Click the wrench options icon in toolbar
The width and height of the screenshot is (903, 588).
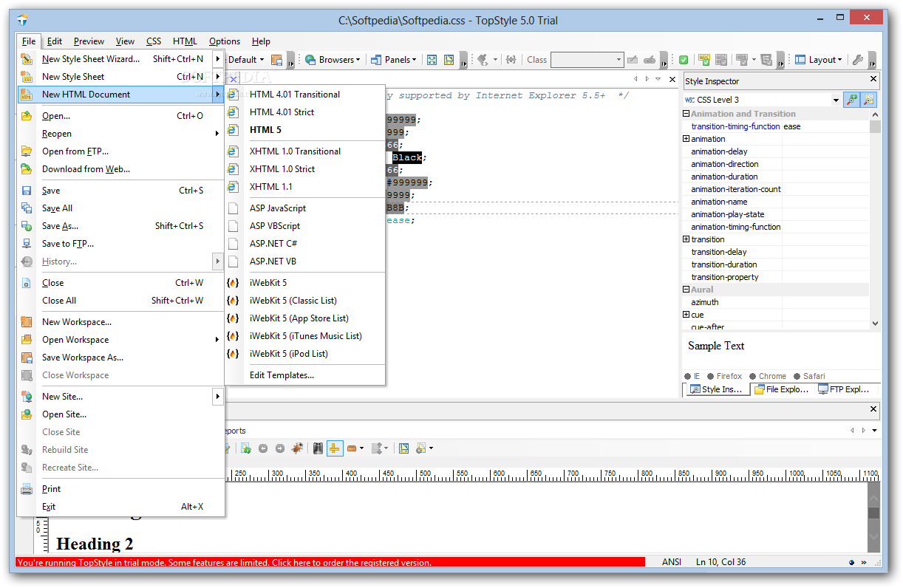[858, 60]
